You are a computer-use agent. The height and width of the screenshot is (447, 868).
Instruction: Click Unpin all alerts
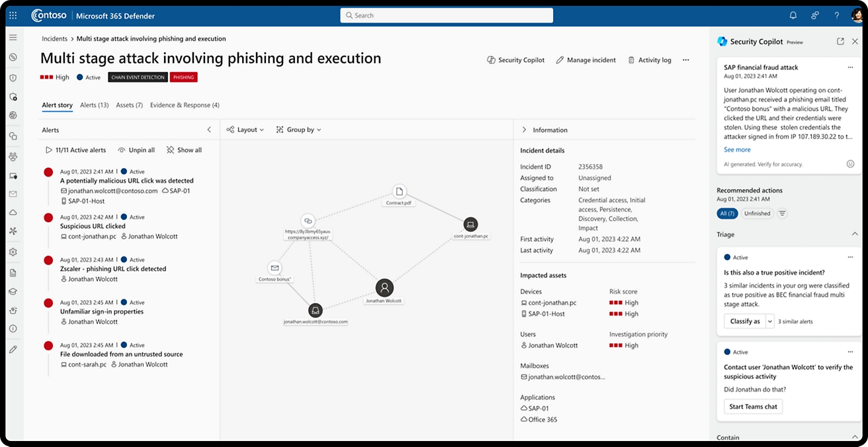(x=136, y=150)
